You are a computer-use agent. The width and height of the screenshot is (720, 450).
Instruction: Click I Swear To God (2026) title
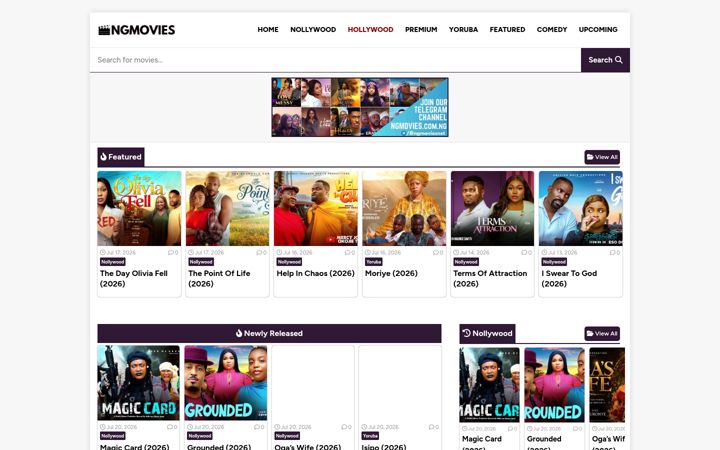tap(569, 278)
